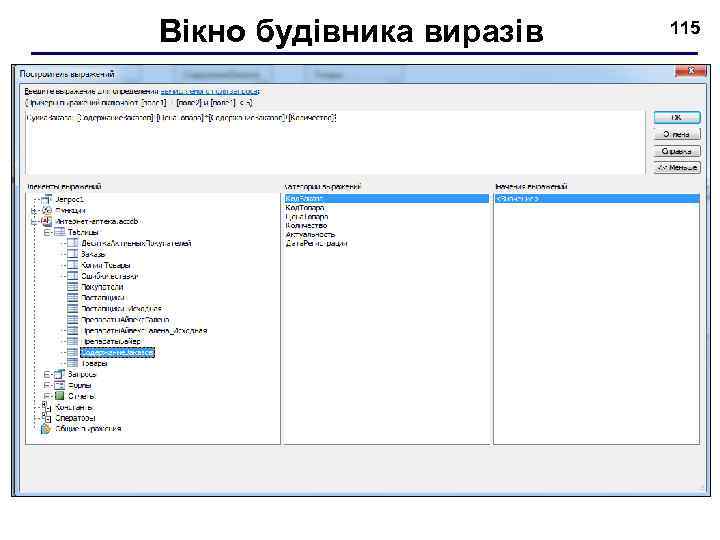Click the Интернет-аптека.accdb database icon
The image size is (720, 540).
[x=46, y=221]
